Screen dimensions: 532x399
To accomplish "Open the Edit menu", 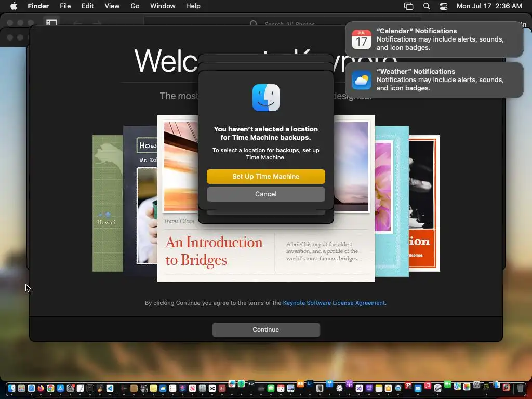I will point(87,6).
